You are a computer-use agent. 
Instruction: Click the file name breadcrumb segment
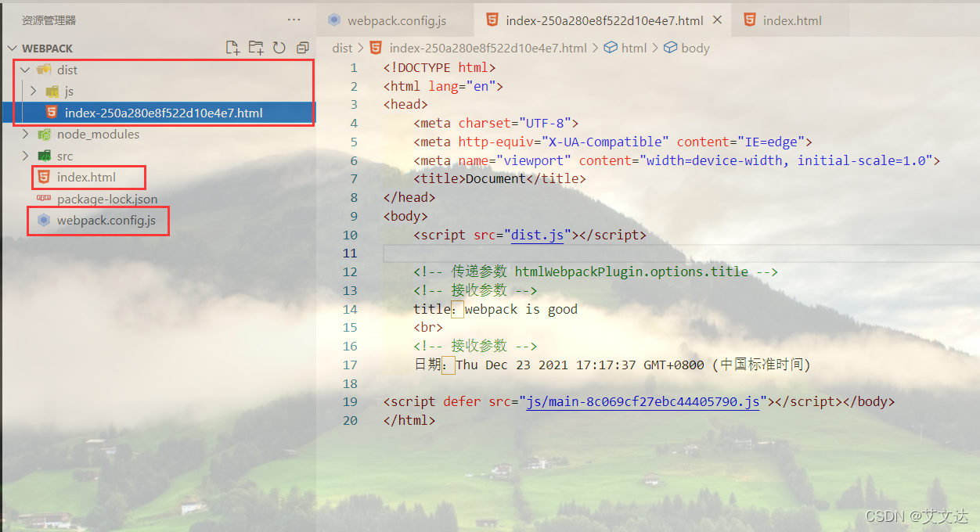(488, 48)
